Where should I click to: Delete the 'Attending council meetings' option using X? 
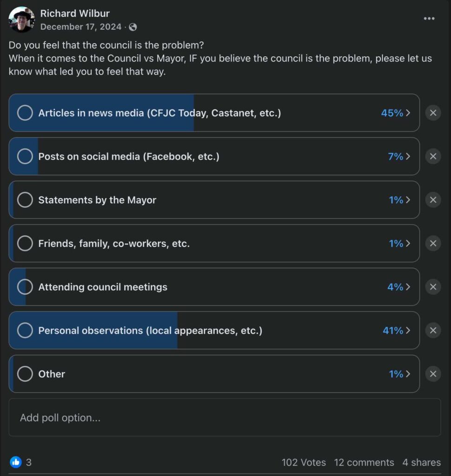click(x=433, y=287)
